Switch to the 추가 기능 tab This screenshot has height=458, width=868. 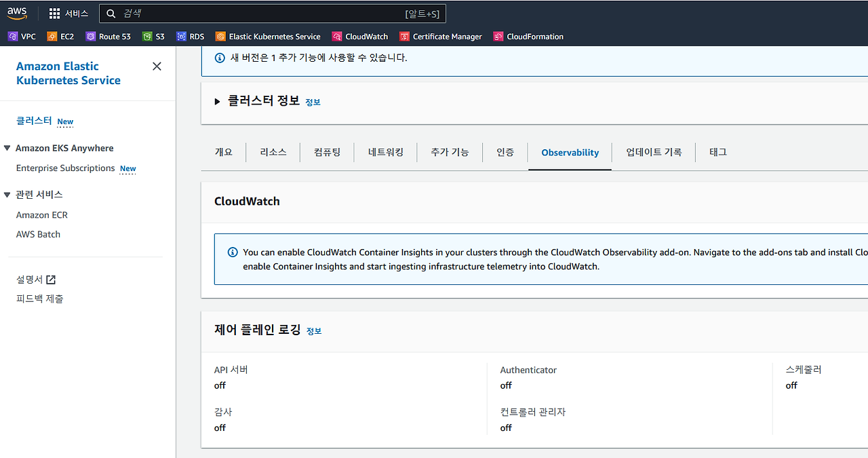pyautogui.click(x=450, y=152)
